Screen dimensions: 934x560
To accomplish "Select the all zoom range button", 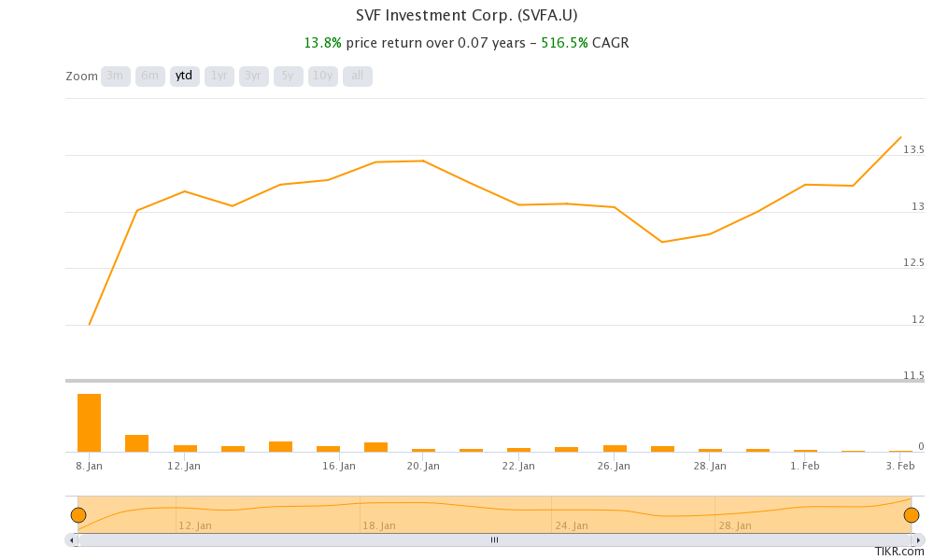I will pyautogui.click(x=358, y=77).
